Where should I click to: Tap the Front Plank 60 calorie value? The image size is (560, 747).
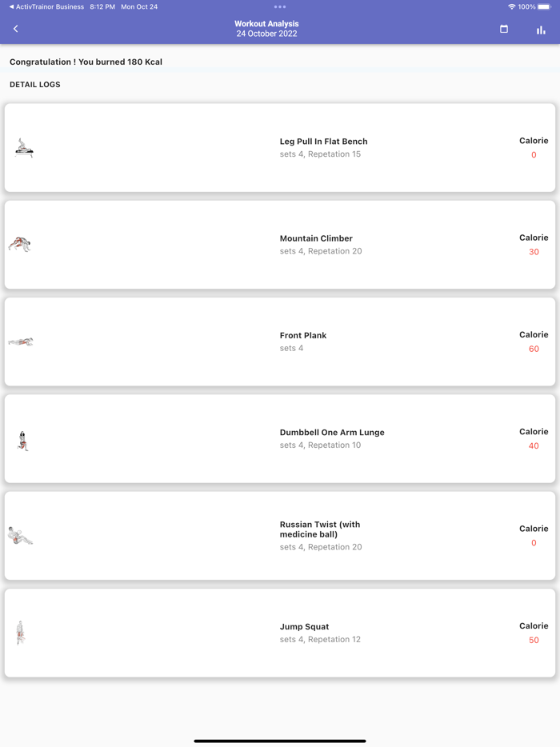(x=534, y=349)
